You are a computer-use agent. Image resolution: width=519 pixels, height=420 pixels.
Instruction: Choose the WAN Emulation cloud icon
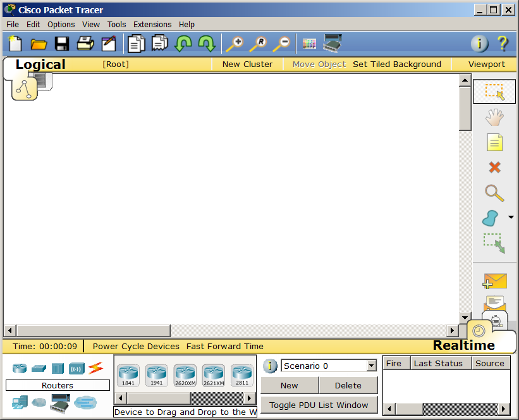click(39, 402)
